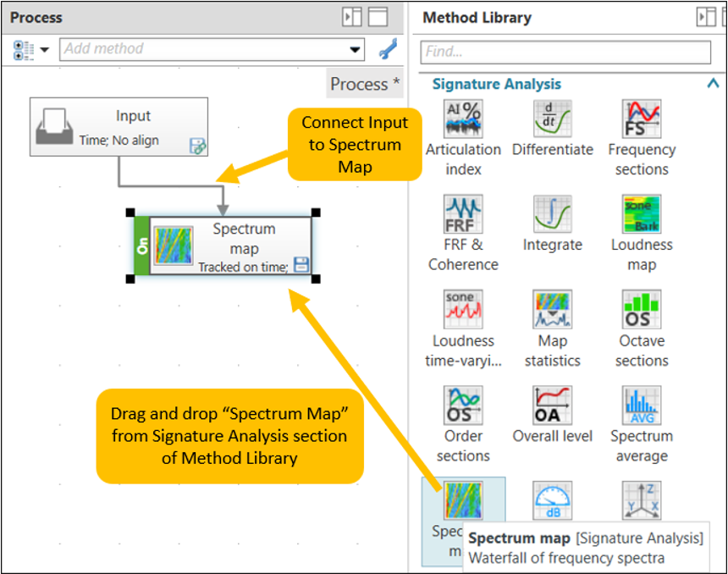Click the Integrate method icon
728x574 pixels.
coord(553,214)
